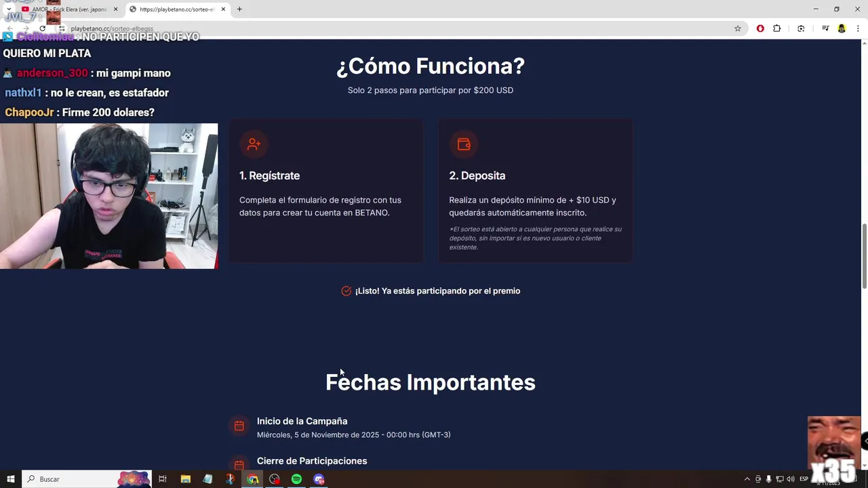Open the Extensions puzzle-piece menu
This screenshot has height=488, width=868.
click(x=777, y=28)
